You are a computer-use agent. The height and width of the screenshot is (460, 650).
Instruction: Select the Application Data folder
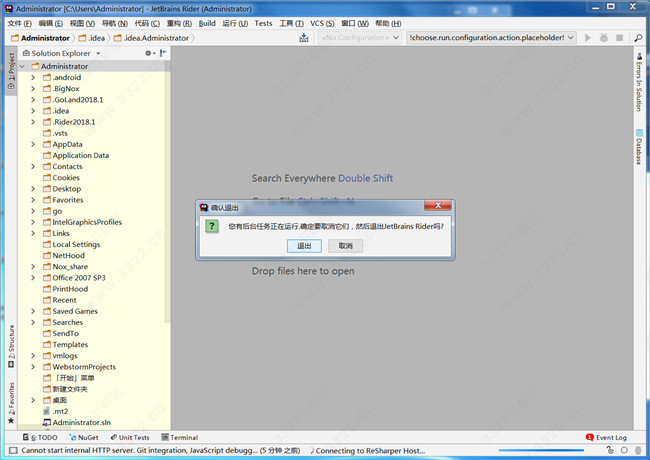[81, 155]
